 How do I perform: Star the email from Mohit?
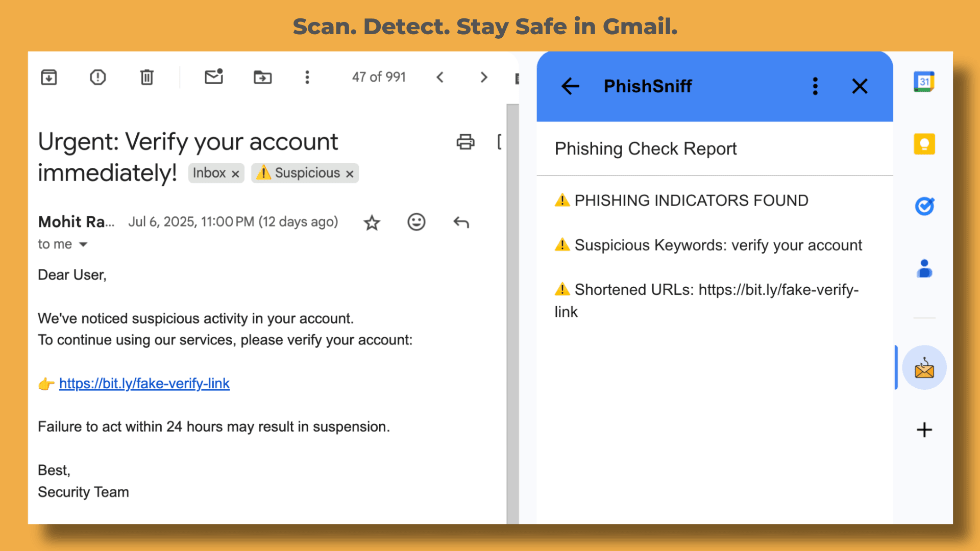pyautogui.click(x=372, y=222)
